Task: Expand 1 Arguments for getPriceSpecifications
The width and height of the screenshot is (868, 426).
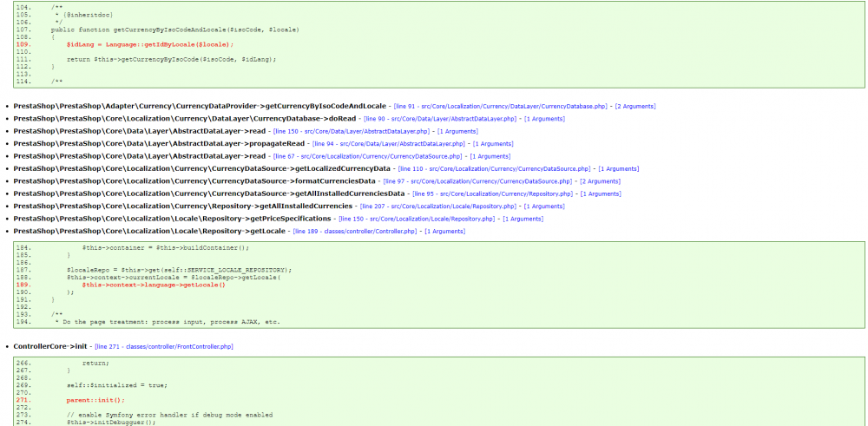Action: [523, 220]
